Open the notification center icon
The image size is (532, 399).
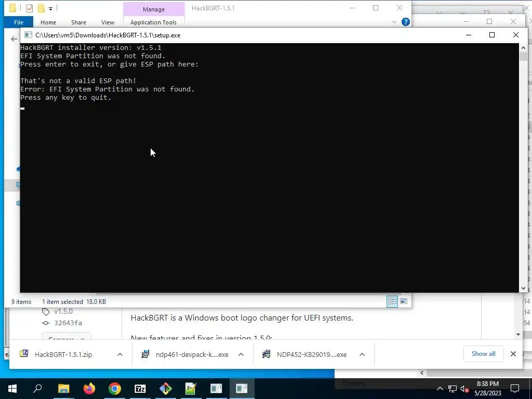click(x=515, y=389)
